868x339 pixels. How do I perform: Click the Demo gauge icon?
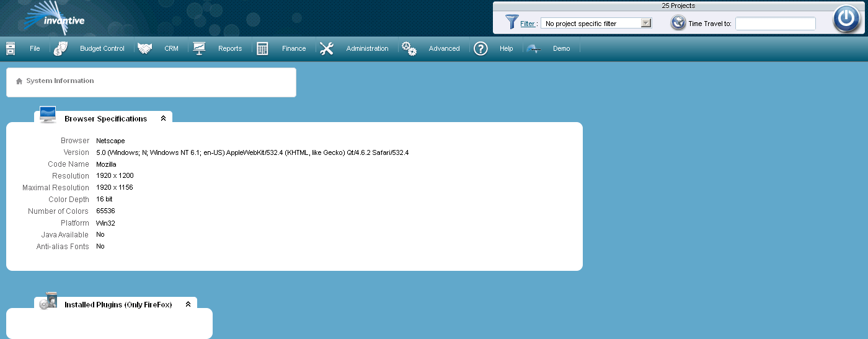[534, 48]
